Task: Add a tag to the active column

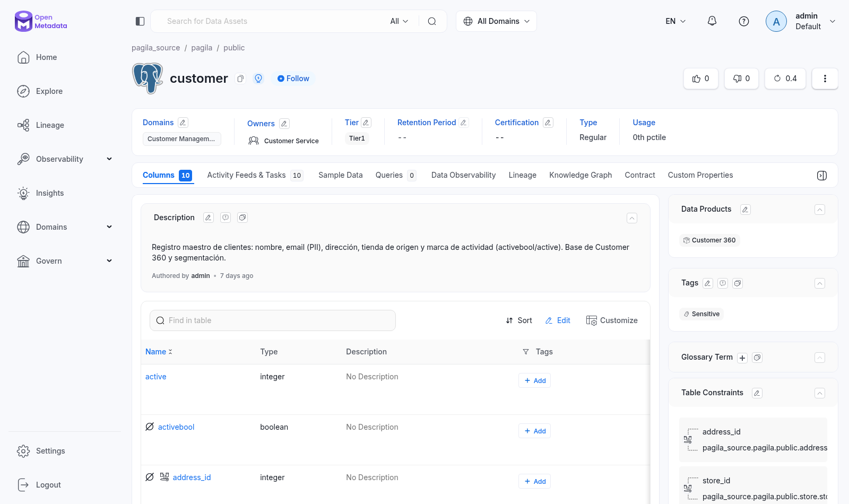Action: tap(534, 380)
